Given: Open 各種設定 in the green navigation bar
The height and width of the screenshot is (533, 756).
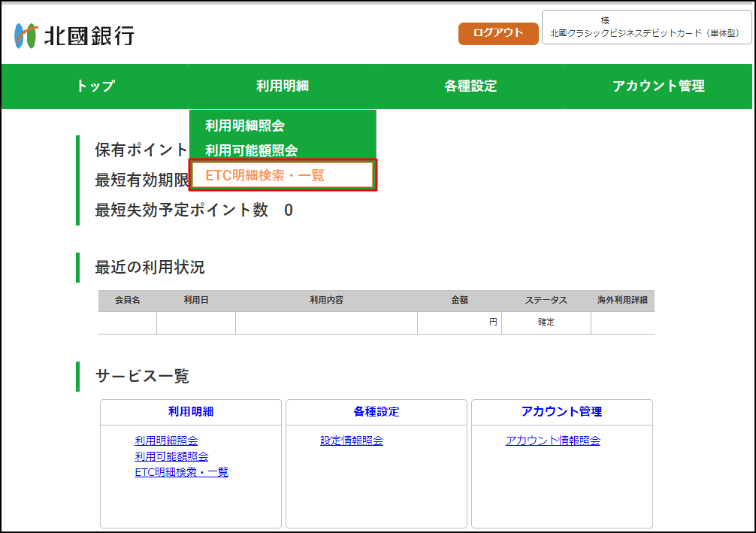Looking at the screenshot, I should pyautogui.click(x=470, y=86).
